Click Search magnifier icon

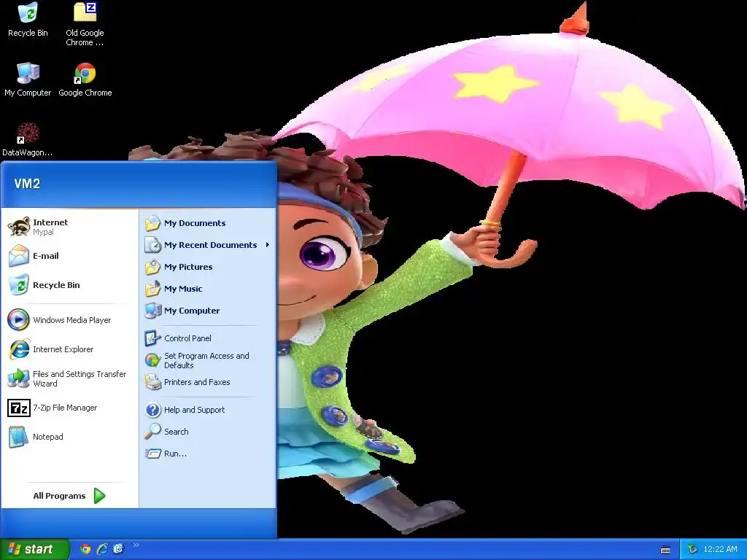tap(153, 432)
